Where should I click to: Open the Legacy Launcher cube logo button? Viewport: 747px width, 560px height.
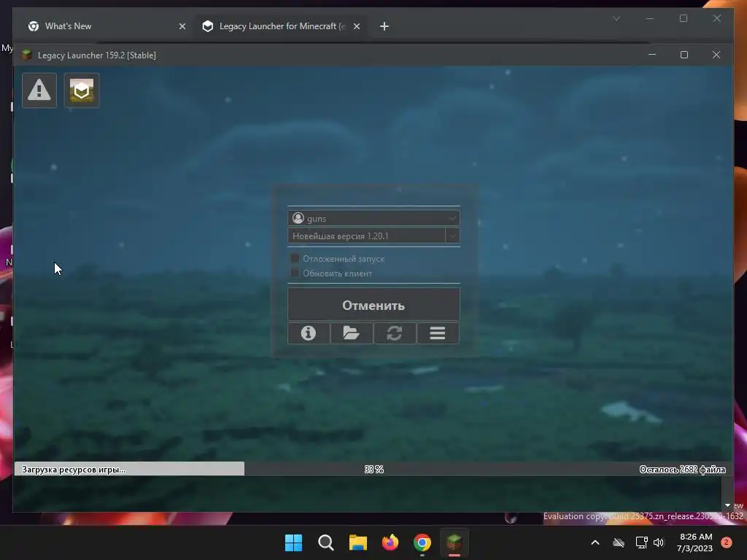coord(82,90)
